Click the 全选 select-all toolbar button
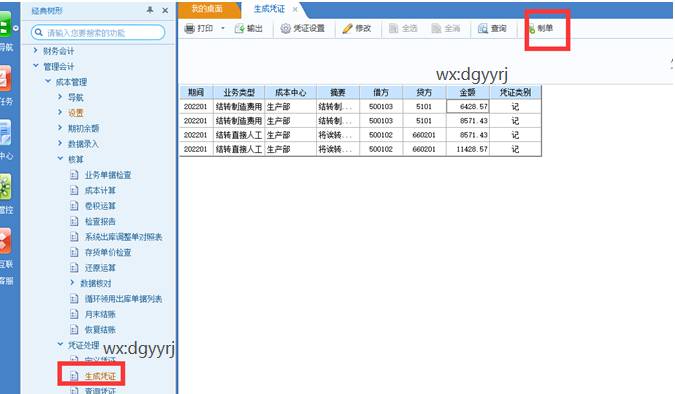 (403, 28)
